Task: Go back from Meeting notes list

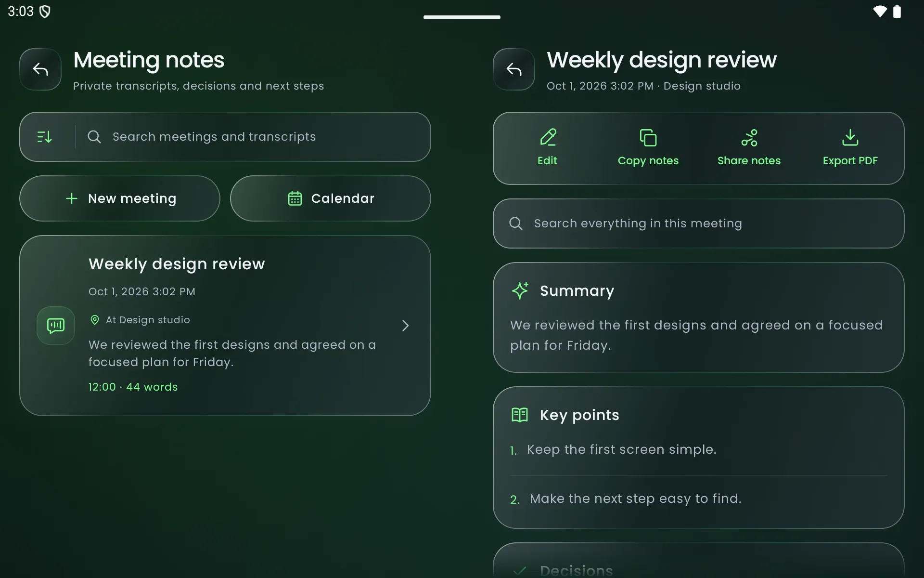Action: coord(40,69)
